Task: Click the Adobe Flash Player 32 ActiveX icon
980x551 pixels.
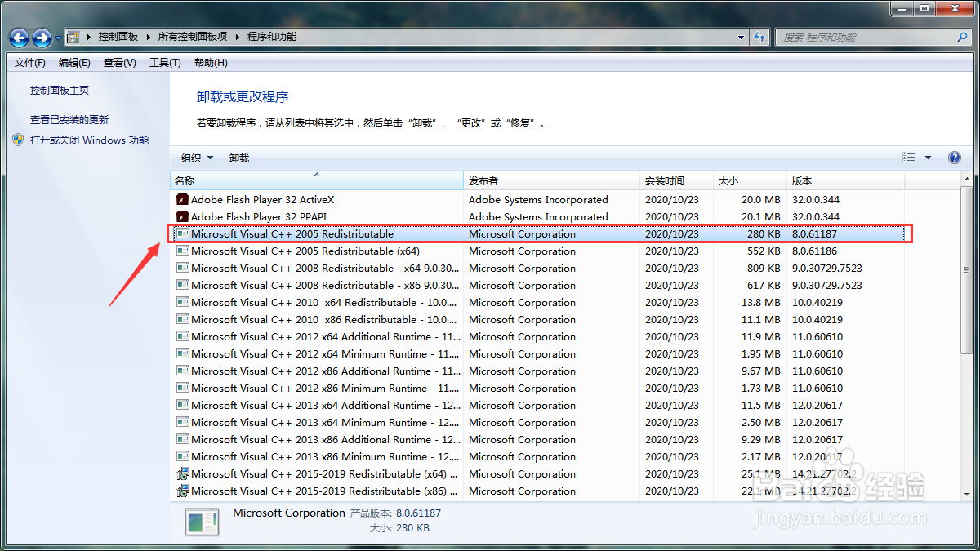Action: [x=181, y=199]
